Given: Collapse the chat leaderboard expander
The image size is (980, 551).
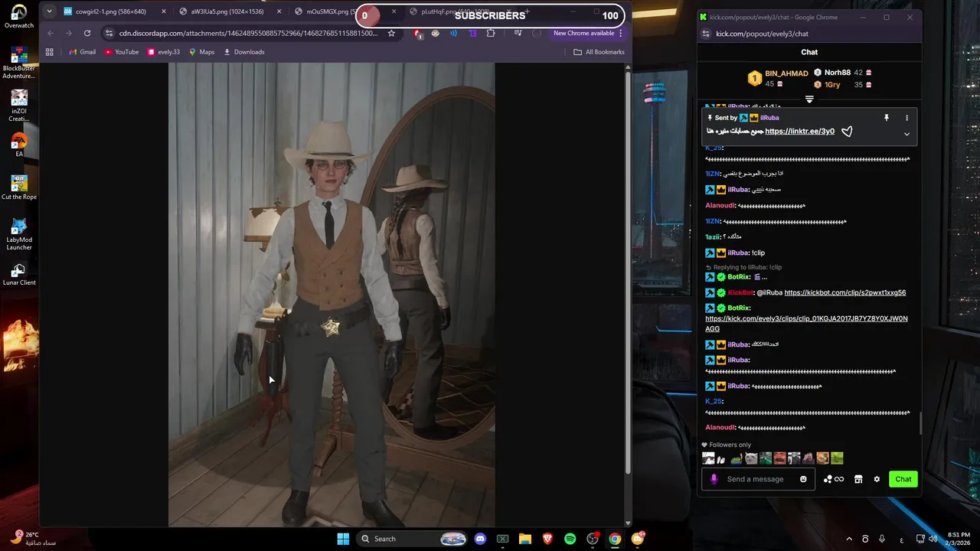Looking at the screenshot, I should (x=809, y=99).
